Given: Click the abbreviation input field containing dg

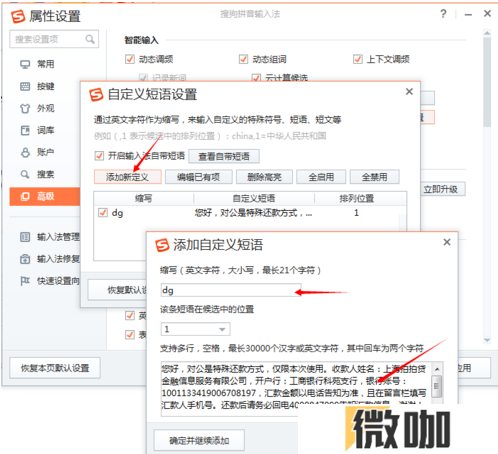Looking at the screenshot, I should click(231, 290).
